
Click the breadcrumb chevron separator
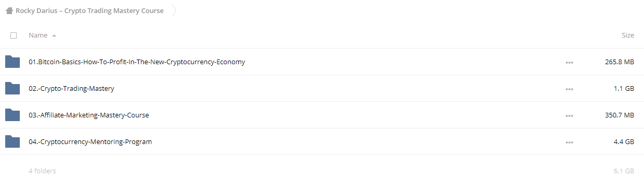tap(174, 10)
